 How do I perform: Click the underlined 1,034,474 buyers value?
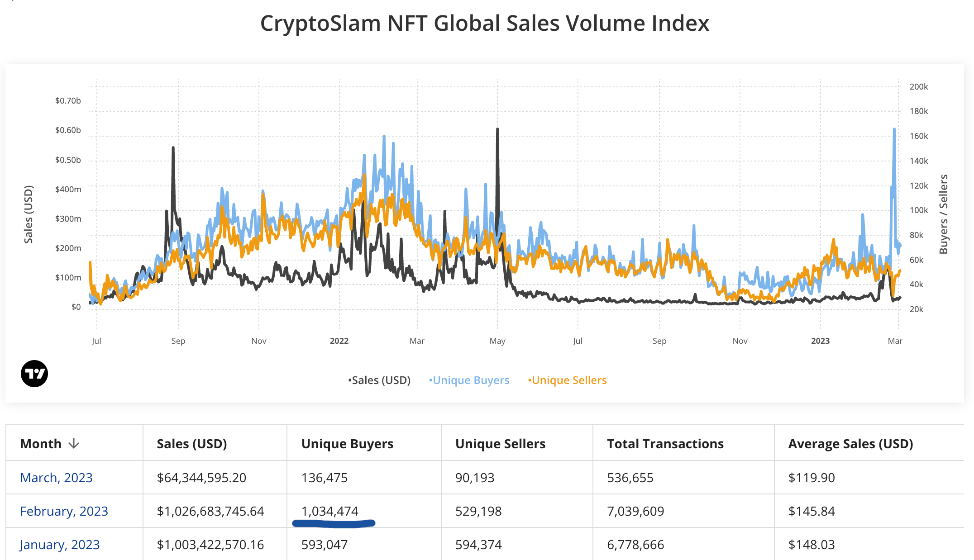pos(330,511)
